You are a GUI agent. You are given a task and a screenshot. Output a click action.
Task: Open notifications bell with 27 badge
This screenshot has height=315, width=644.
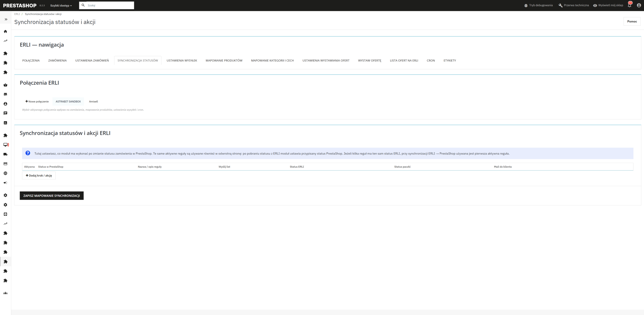coord(630,5)
